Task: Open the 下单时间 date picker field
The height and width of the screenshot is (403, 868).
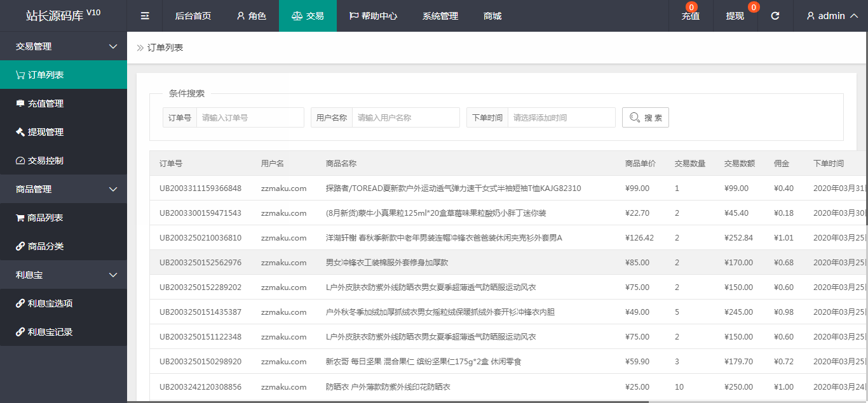Action: [x=561, y=117]
